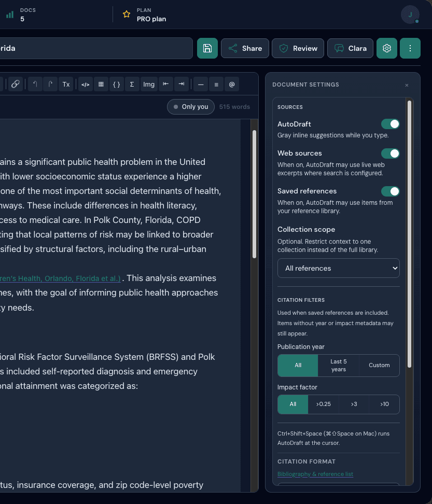Insert an equation with the sigma icon
The height and width of the screenshot is (504, 432).
(x=133, y=84)
